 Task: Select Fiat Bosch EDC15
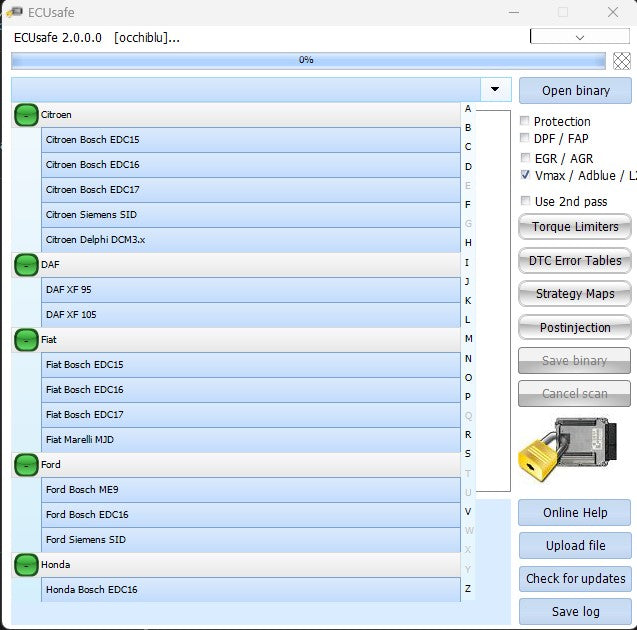coord(251,365)
